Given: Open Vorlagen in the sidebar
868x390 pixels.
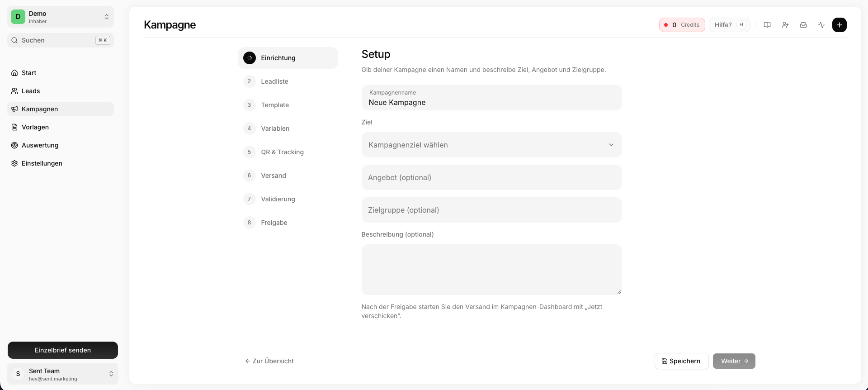Looking at the screenshot, I should [x=61, y=127].
